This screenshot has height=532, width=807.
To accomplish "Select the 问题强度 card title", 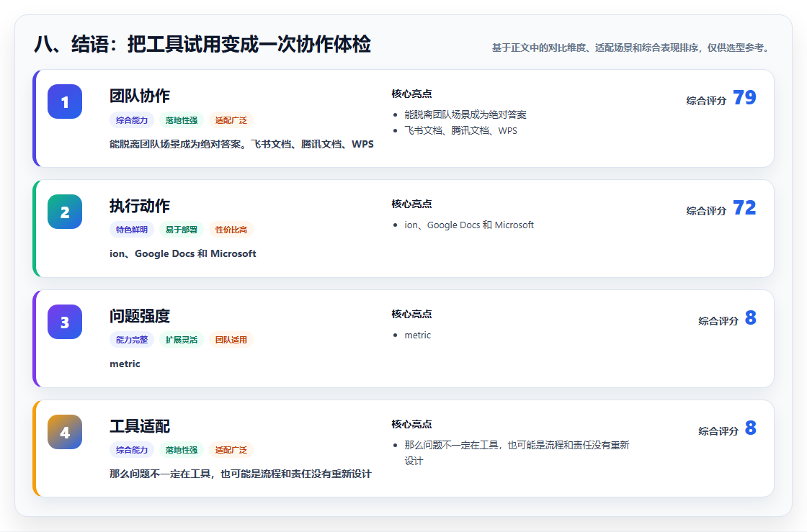I will (x=140, y=315).
